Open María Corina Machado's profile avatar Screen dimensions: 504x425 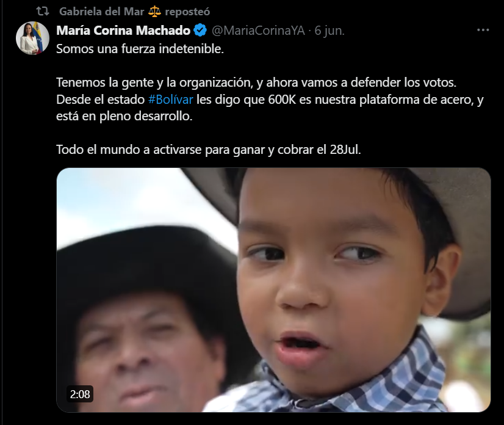(x=32, y=38)
